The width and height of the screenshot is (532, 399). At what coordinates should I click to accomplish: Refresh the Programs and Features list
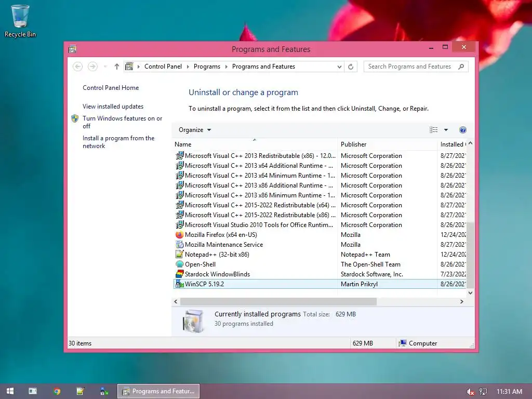pos(351,66)
